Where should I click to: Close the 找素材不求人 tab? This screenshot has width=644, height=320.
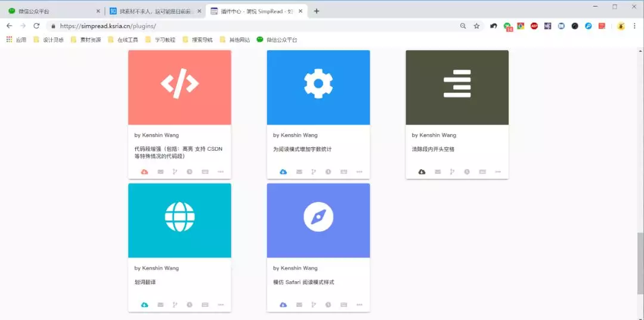199,11
